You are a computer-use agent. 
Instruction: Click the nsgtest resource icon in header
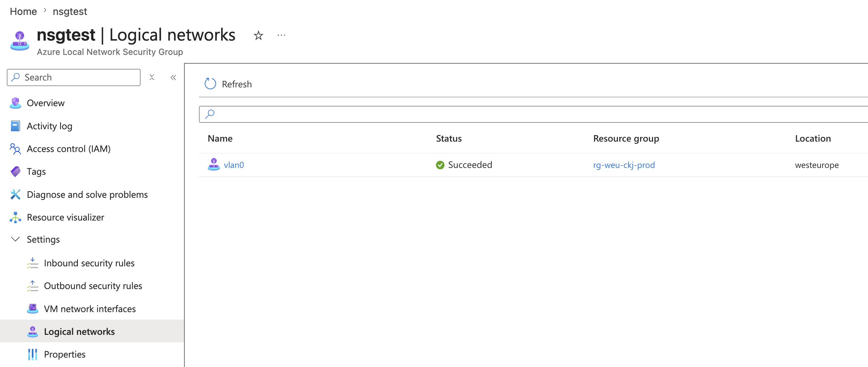pyautogui.click(x=19, y=41)
